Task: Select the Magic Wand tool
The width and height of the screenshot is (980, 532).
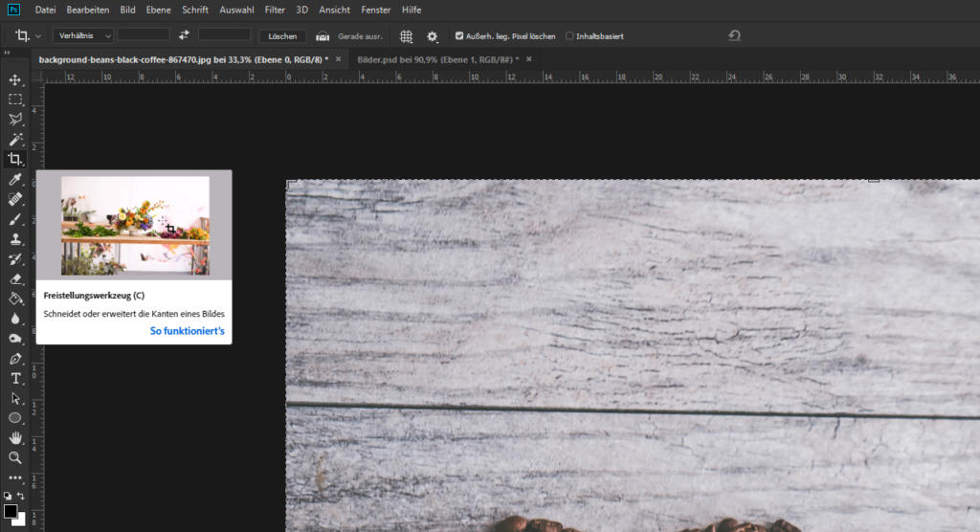Action: [15, 140]
